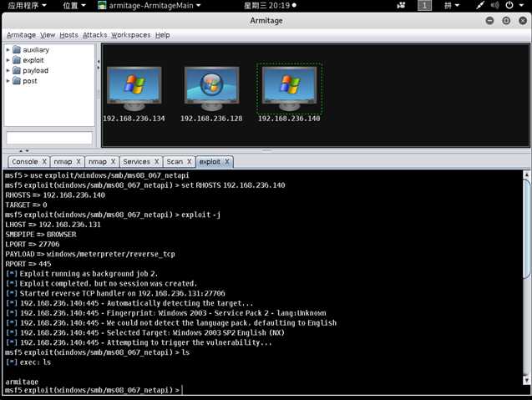Select the exploit tab
532x400 pixels.
pyautogui.click(x=210, y=162)
